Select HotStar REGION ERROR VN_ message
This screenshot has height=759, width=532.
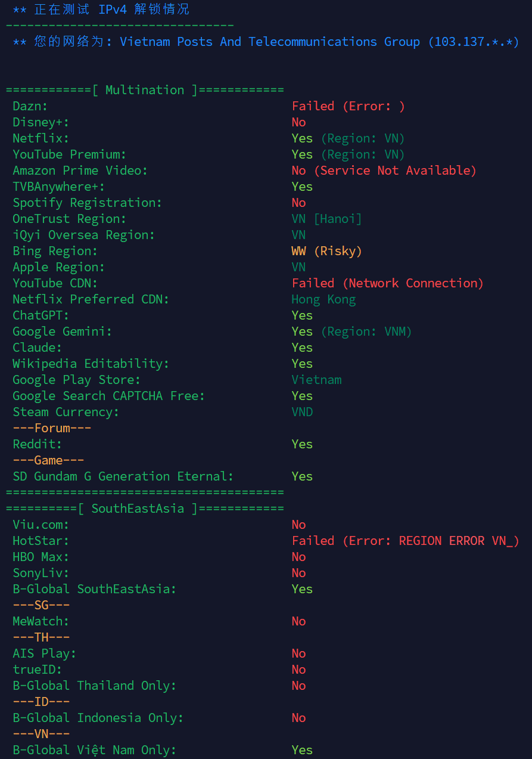[459, 541]
